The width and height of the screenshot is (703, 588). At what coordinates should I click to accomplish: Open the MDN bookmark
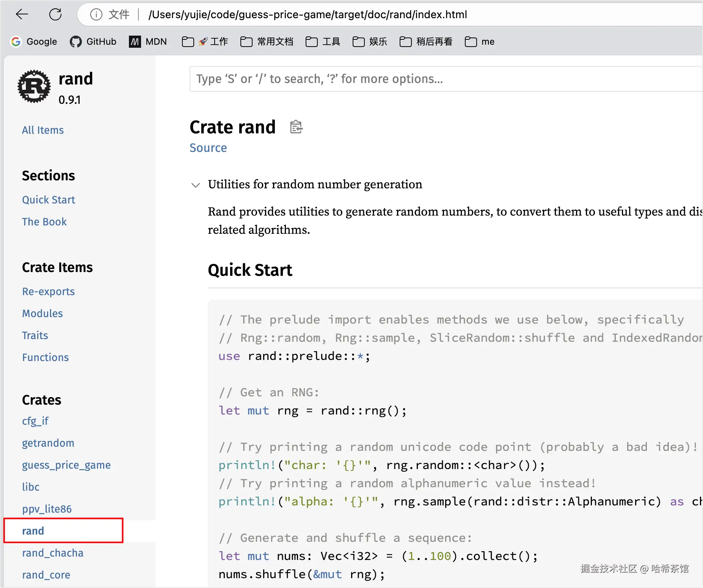tap(148, 41)
